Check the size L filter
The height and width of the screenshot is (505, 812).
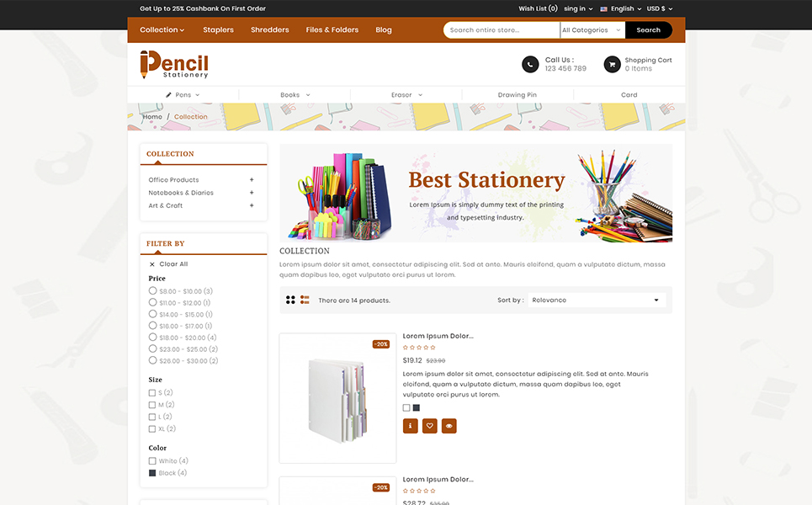pyautogui.click(x=152, y=417)
